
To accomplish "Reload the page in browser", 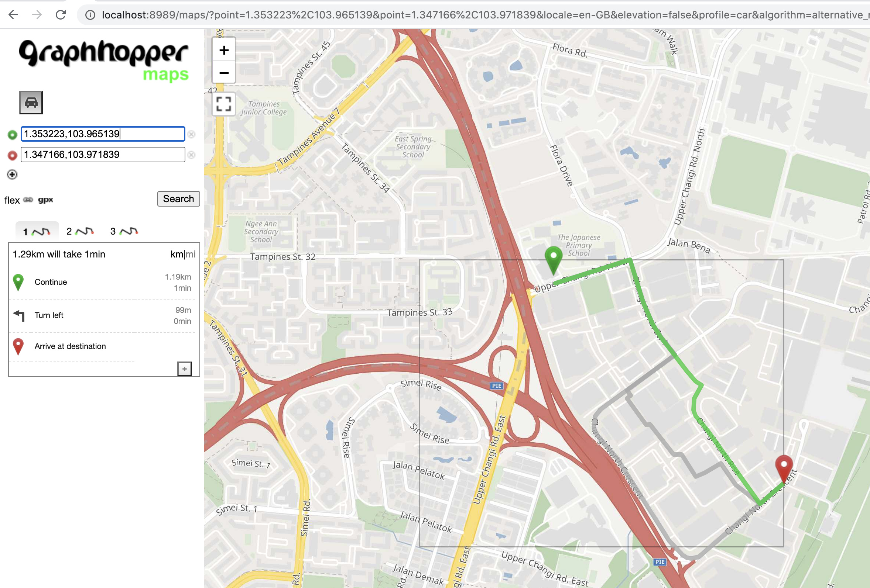I will 61,15.
